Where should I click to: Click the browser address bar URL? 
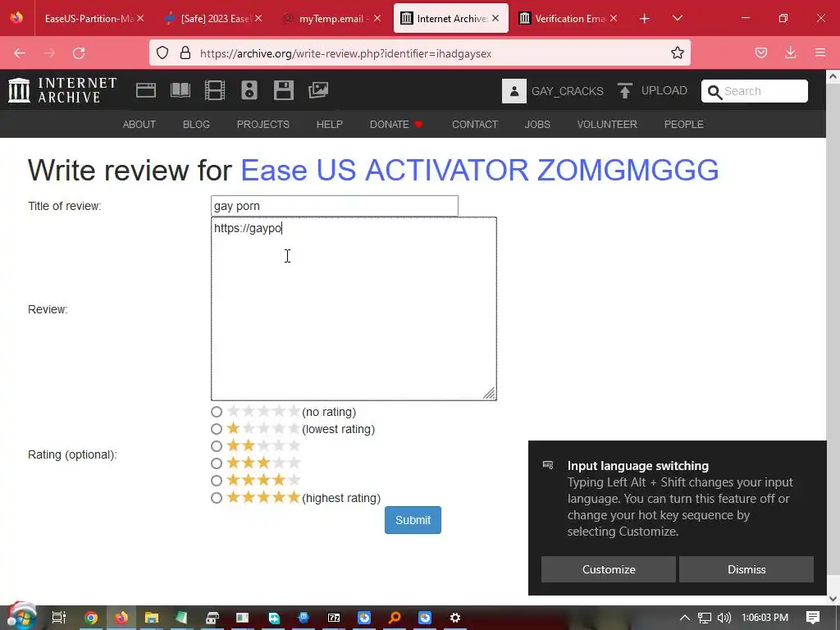[345, 53]
